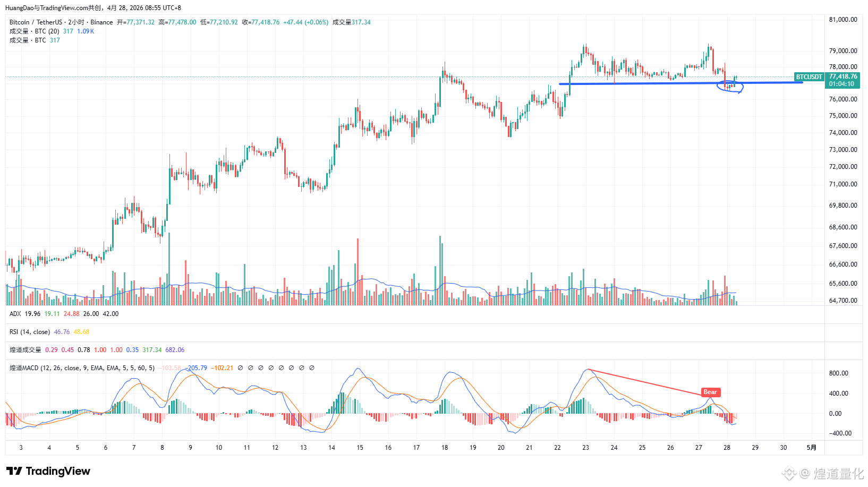The image size is (868, 487).
Task: Click the orange MACD value −102.21
Action: pos(222,368)
